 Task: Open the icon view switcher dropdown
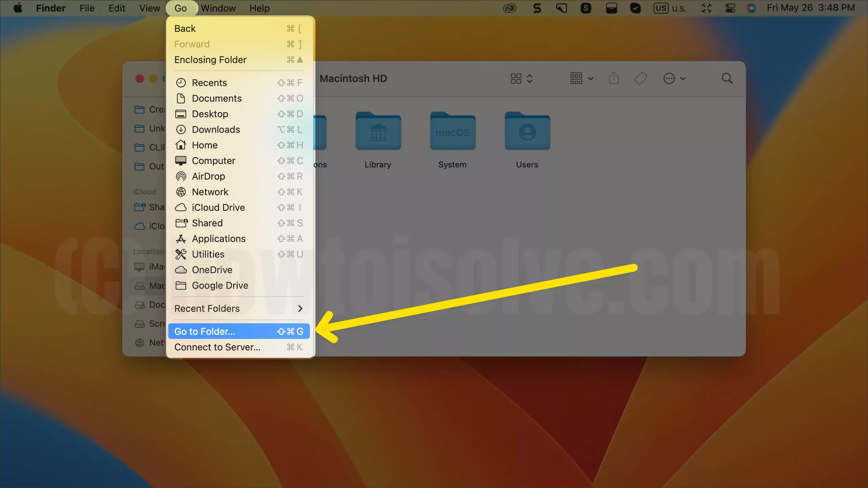tap(521, 79)
